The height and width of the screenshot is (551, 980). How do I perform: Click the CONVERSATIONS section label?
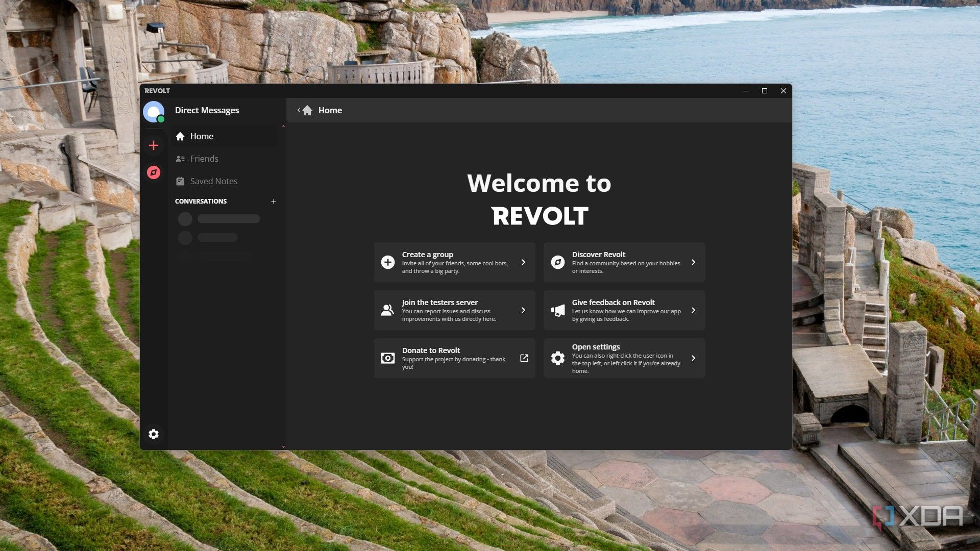[201, 202]
